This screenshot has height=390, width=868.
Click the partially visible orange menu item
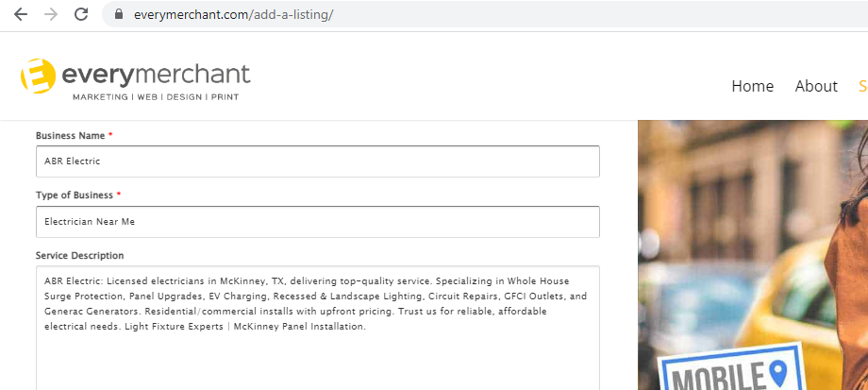click(x=863, y=86)
